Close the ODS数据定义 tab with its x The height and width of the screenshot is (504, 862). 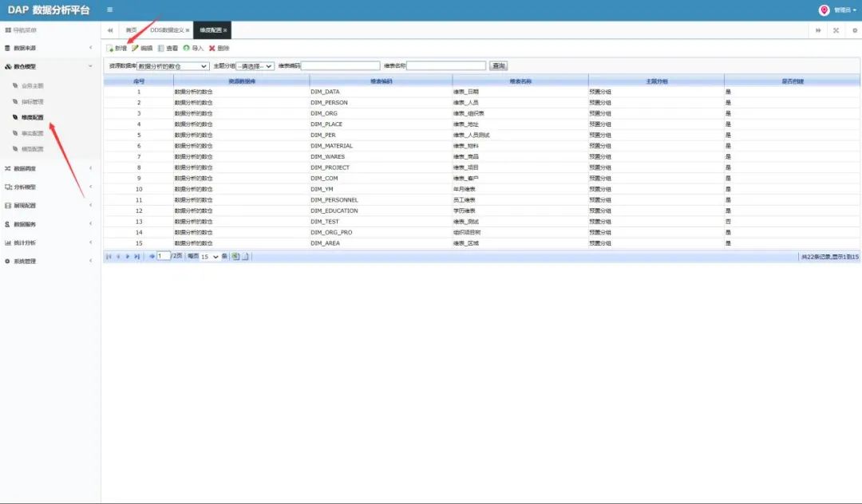click(188, 30)
